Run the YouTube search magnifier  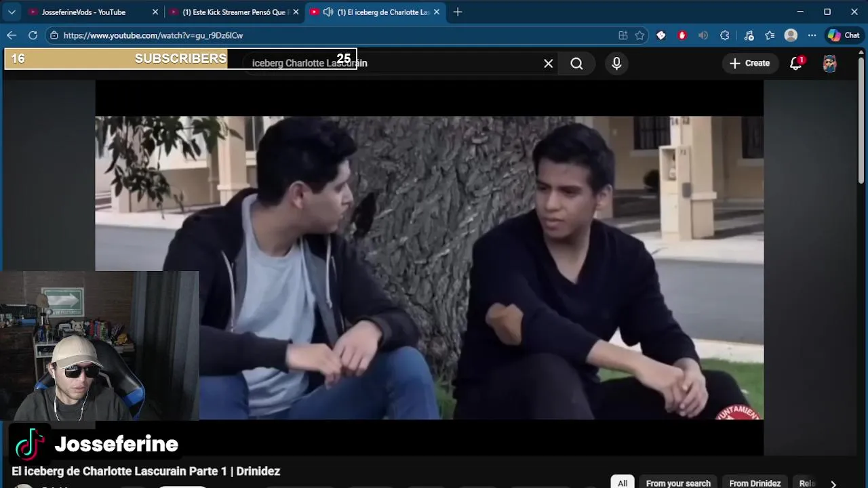click(x=576, y=63)
